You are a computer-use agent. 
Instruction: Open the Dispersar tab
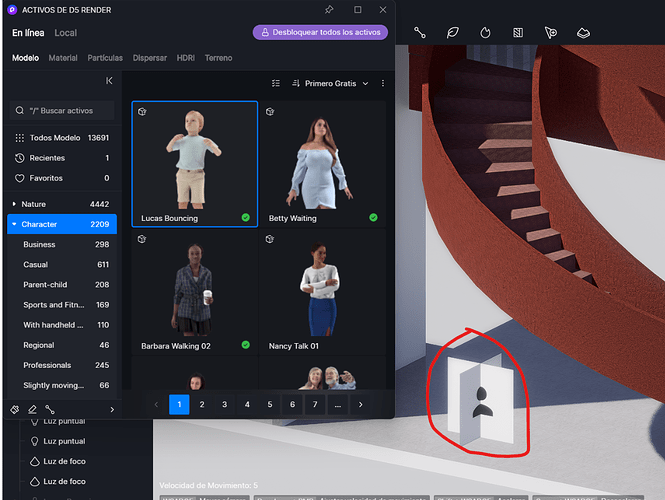tap(150, 58)
